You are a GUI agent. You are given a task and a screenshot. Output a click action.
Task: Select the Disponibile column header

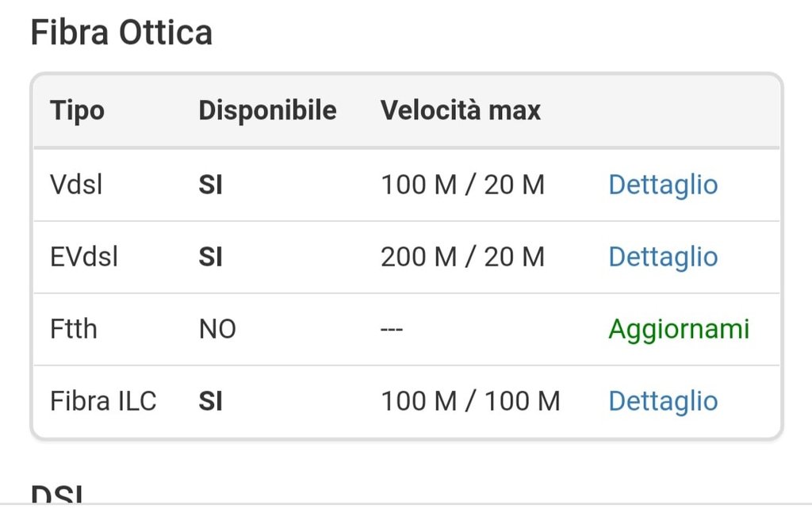pos(268,110)
